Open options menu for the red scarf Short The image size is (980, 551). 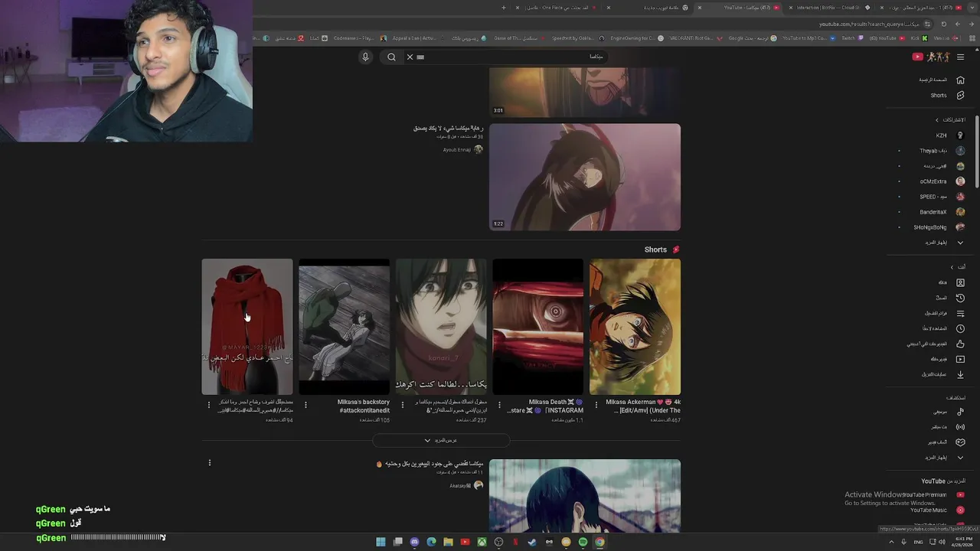pyautogui.click(x=209, y=405)
